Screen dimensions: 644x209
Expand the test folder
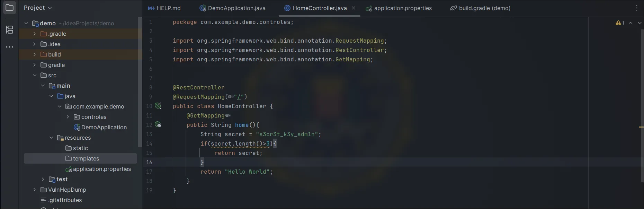[43, 179]
